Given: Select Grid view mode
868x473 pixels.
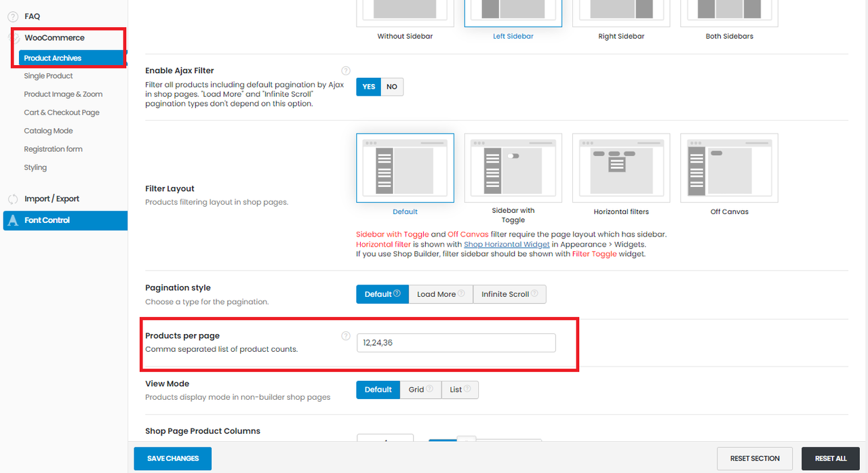Looking at the screenshot, I should [x=420, y=390].
